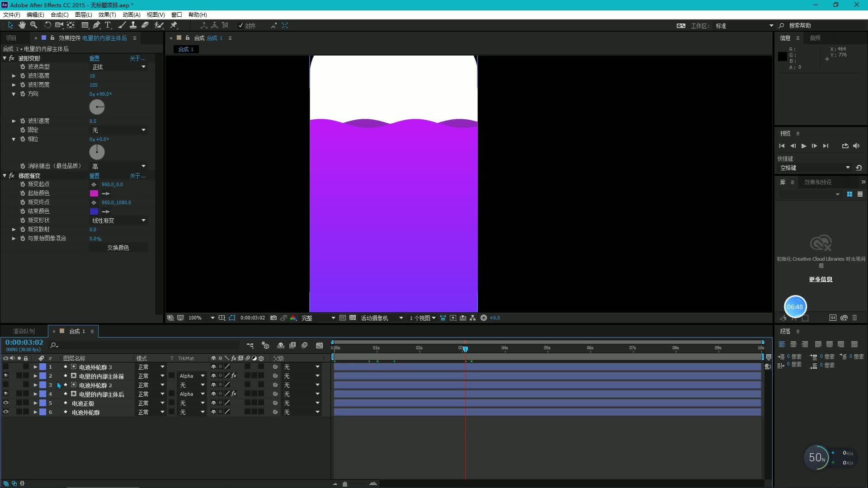This screenshot has width=868, height=488.
Task: Toggle stopwatch for 渐变起点
Action: click(23, 184)
